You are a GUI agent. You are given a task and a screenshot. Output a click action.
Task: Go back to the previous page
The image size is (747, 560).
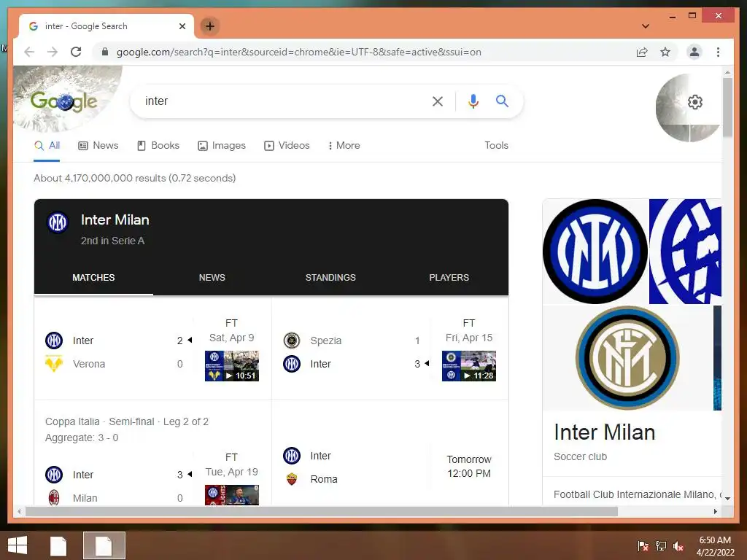[x=29, y=52]
